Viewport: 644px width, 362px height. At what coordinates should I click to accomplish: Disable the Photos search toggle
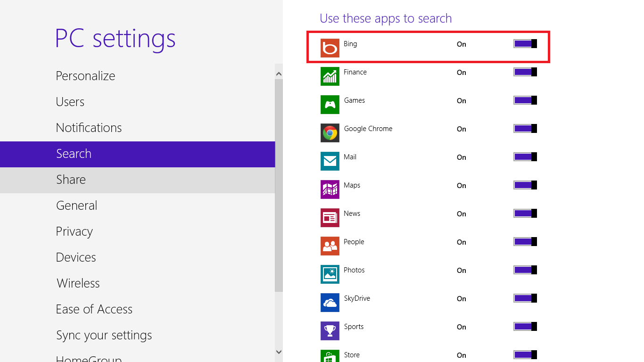[525, 270]
